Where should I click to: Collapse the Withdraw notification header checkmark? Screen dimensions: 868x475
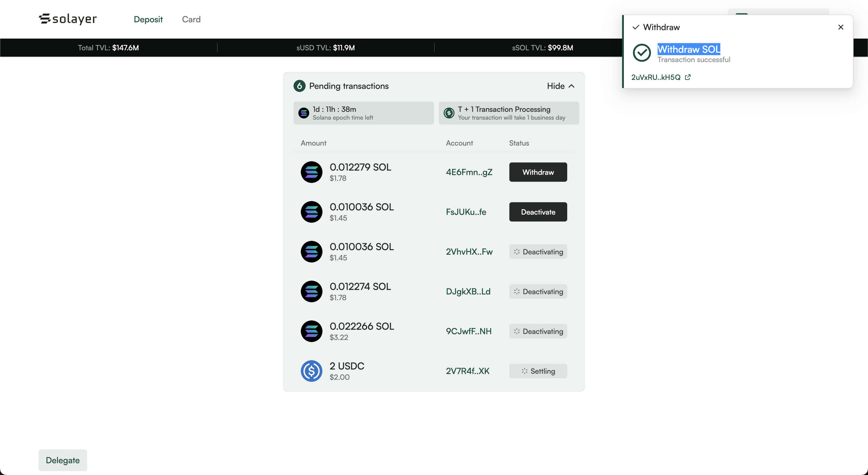(x=636, y=27)
